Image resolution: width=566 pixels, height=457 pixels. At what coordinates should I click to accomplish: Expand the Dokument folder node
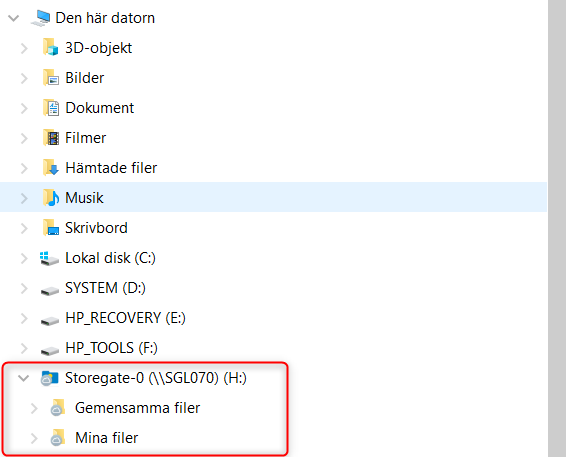pos(24,108)
